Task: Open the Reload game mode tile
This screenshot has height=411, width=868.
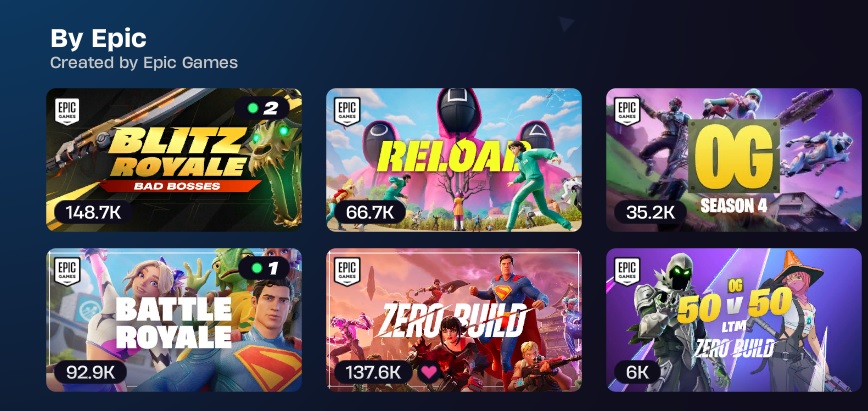Action: coord(454,160)
